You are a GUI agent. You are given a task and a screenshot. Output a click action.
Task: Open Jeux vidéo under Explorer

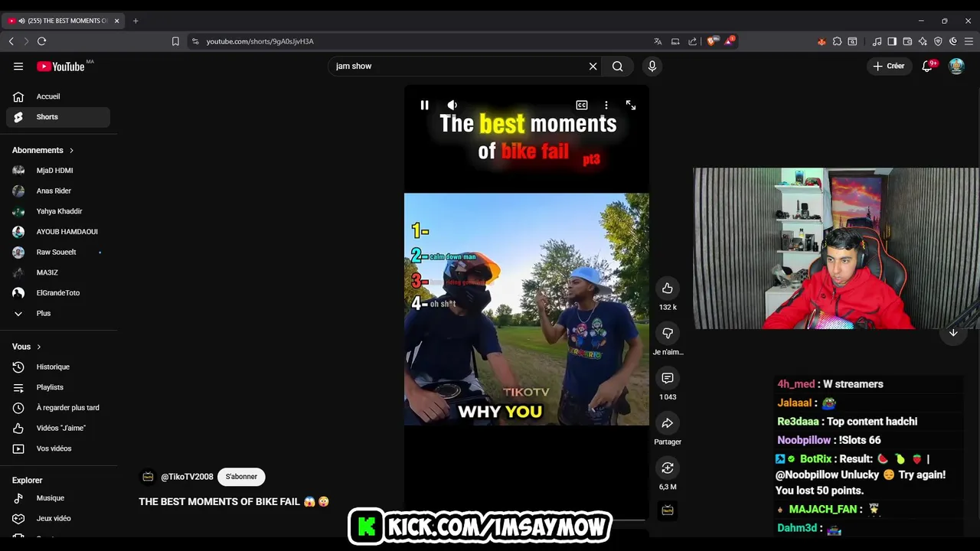(58, 519)
